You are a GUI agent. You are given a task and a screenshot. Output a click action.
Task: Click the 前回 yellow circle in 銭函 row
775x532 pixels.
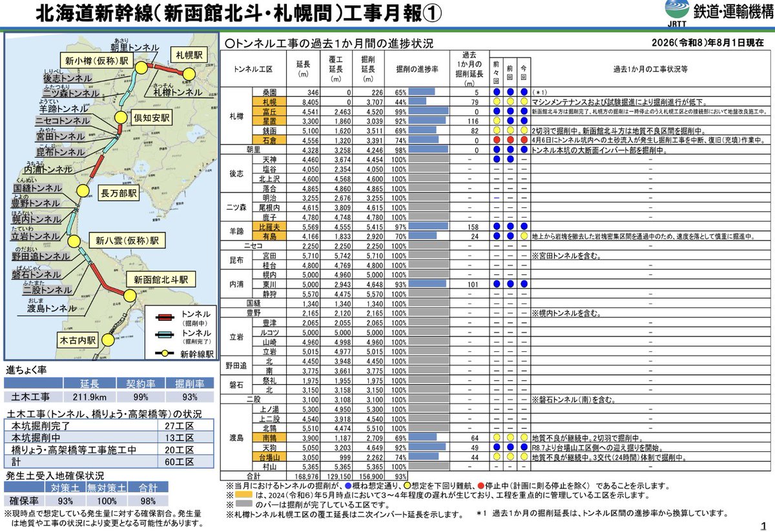point(510,130)
